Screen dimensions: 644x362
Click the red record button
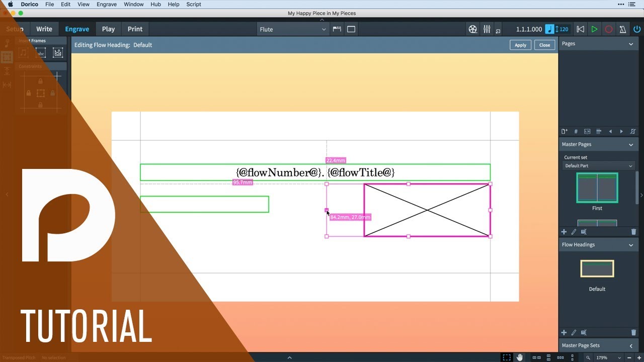click(609, 29)
